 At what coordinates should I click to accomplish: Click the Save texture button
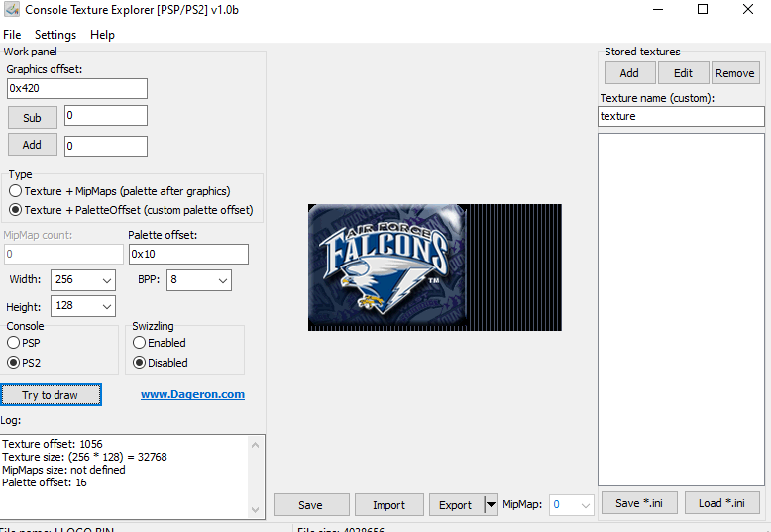pyautogui.click(x=311, y=505)
